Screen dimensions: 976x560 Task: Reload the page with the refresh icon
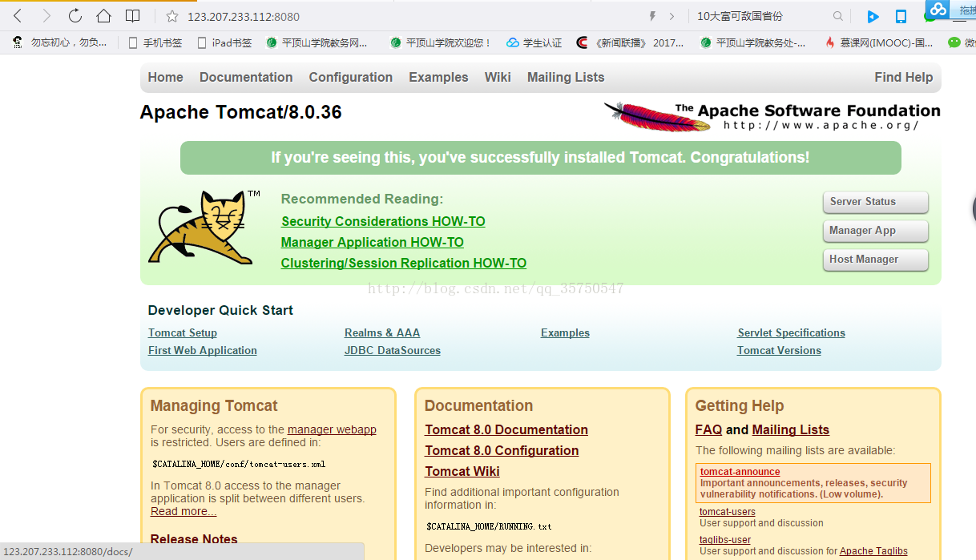(x=75, y=16)
